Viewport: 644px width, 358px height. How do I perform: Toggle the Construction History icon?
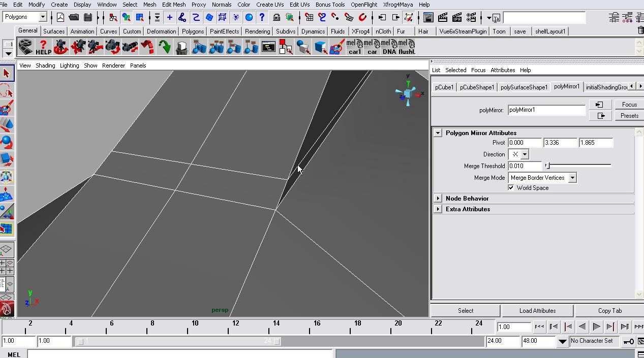pyautogui.click(x=409, y=17)
